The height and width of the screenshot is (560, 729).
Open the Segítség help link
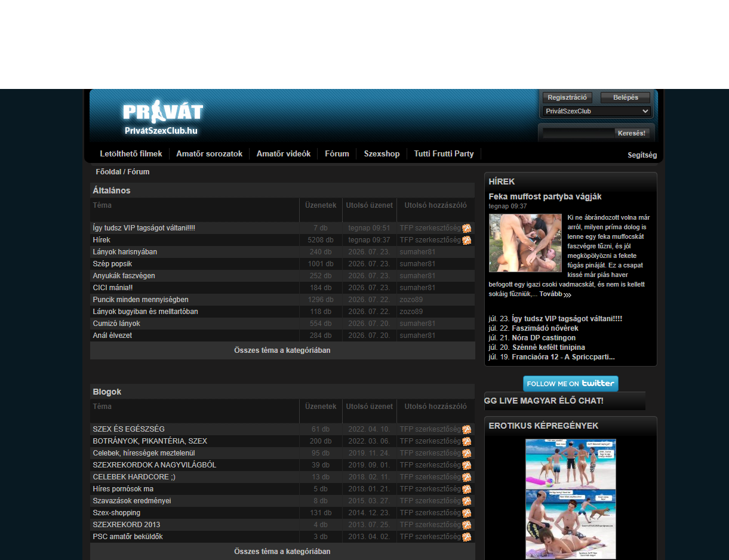642,155
